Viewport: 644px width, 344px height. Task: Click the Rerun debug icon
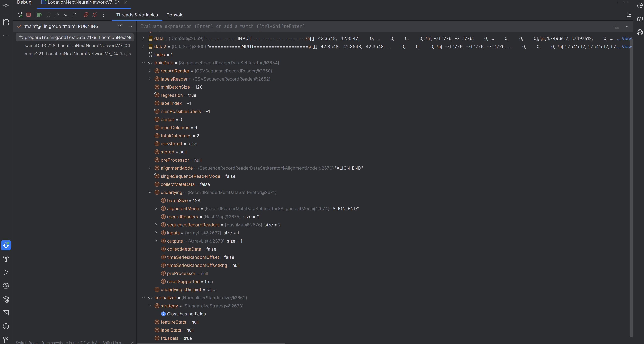tap(20, 15)
